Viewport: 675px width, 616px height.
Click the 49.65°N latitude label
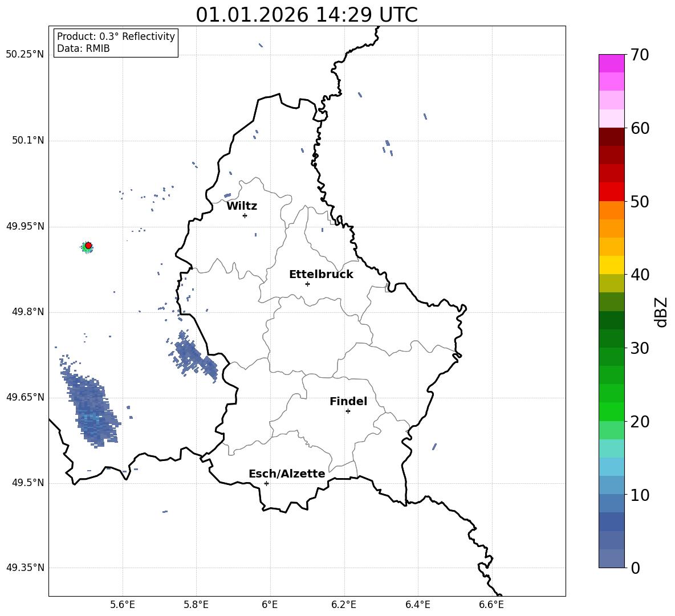click(25, 397)
